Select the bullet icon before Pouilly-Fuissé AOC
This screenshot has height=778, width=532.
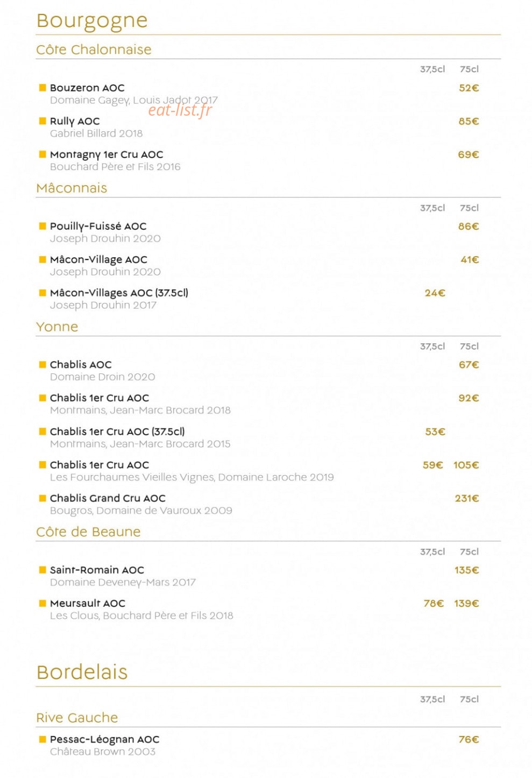coord(42,226)
